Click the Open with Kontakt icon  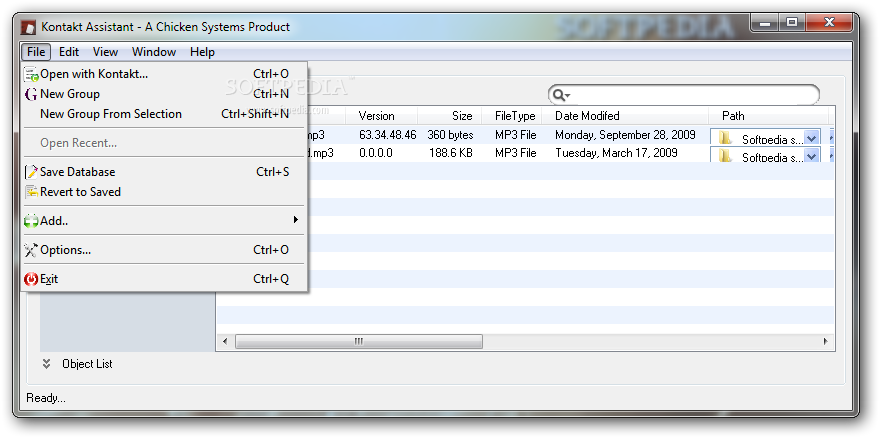(x=31, y=74)
